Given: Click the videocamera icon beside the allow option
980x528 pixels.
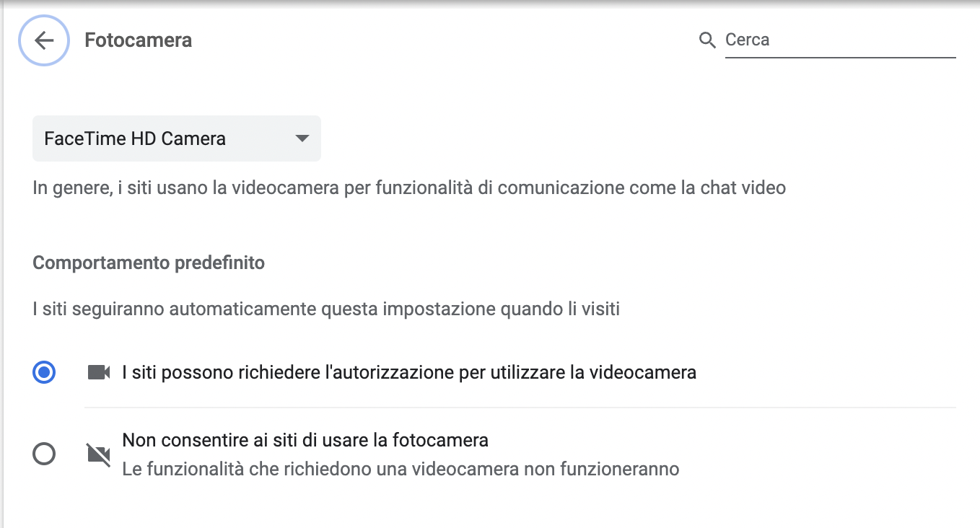Looking at the screenshot, I should click(x=98, y=373).
